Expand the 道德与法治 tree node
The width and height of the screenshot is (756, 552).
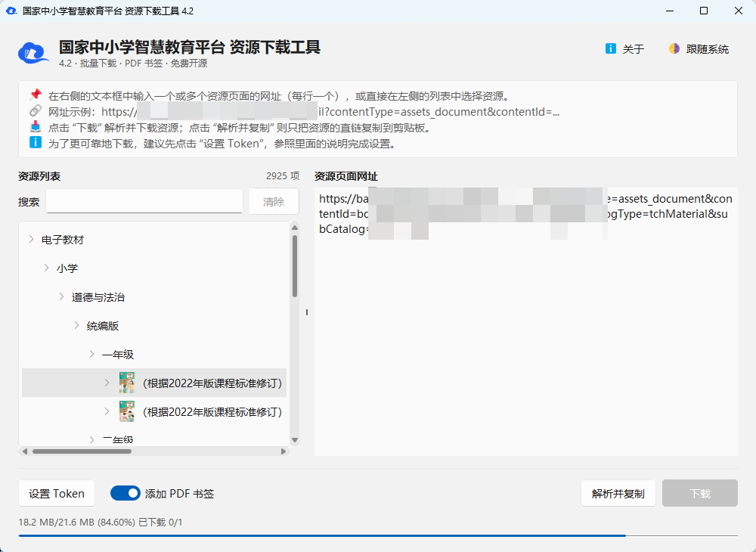click(61, 296)
